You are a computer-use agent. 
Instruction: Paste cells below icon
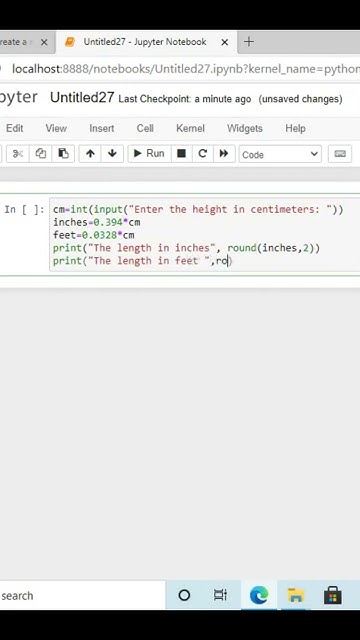pyautogui.click(x=63, y=154)
